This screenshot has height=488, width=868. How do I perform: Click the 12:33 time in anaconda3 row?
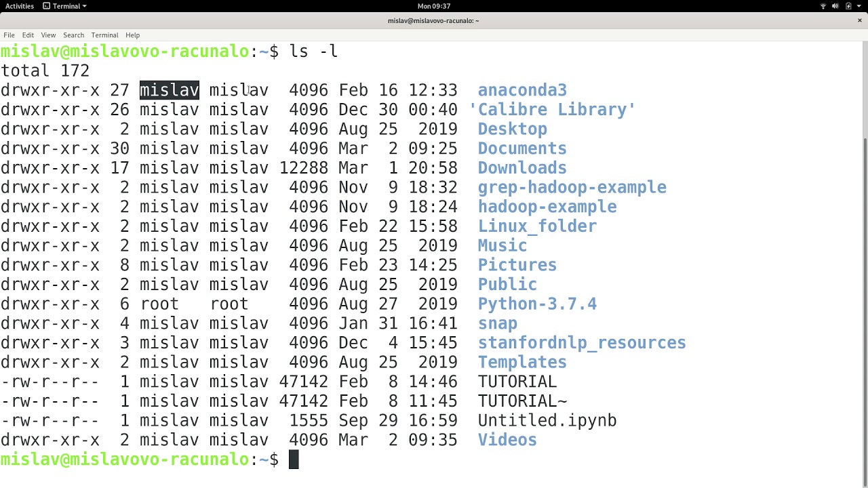pyautogui.click(x=433, y=90)
